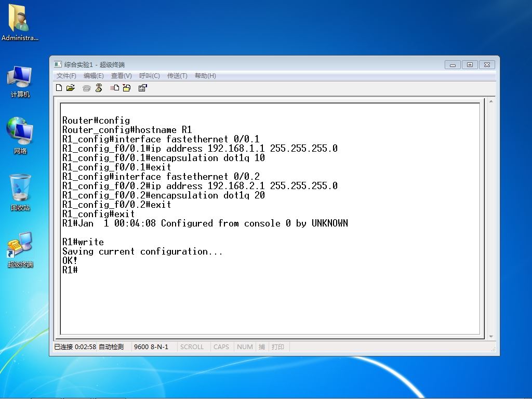Screen dimensions: 532x399
Task: Open the 呼叫(C) menu
Action: 149,76
